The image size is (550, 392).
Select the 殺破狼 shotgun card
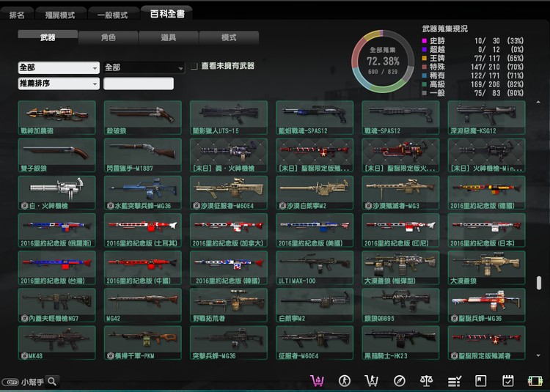coord(143,118)
